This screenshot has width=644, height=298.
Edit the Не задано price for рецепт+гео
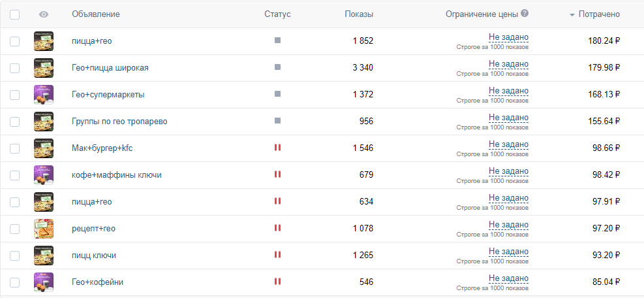click(508, 225)
